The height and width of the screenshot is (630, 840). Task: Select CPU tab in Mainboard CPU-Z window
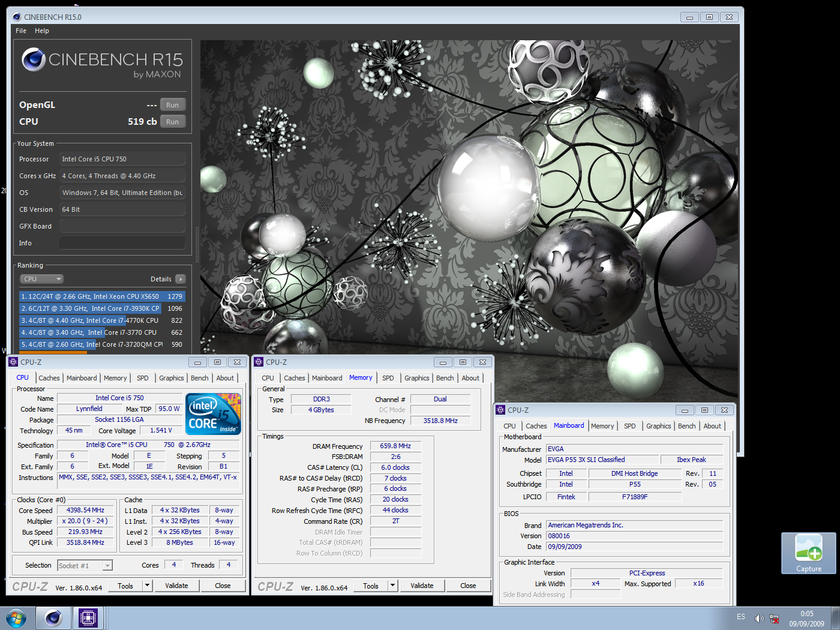point(510,426)
